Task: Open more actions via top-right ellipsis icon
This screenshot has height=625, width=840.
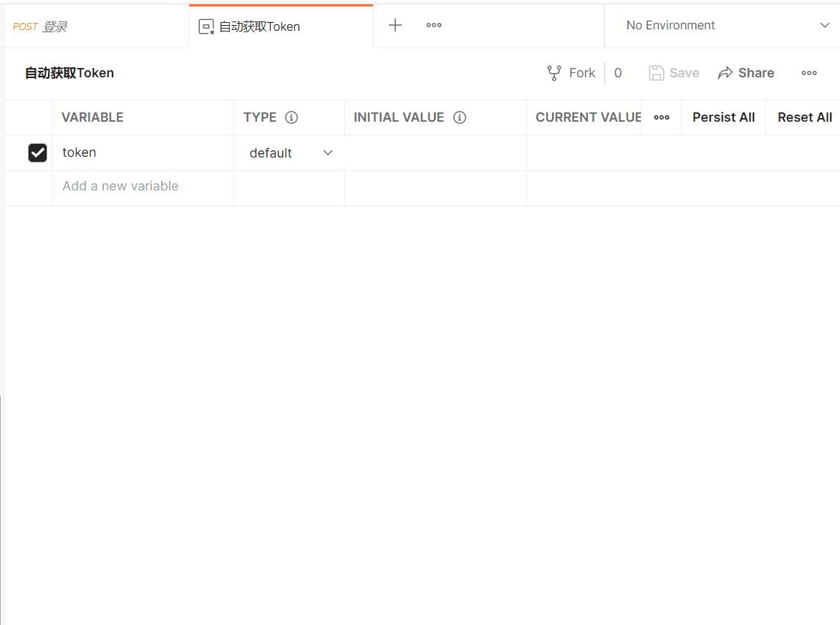Action: pos(808,72)
